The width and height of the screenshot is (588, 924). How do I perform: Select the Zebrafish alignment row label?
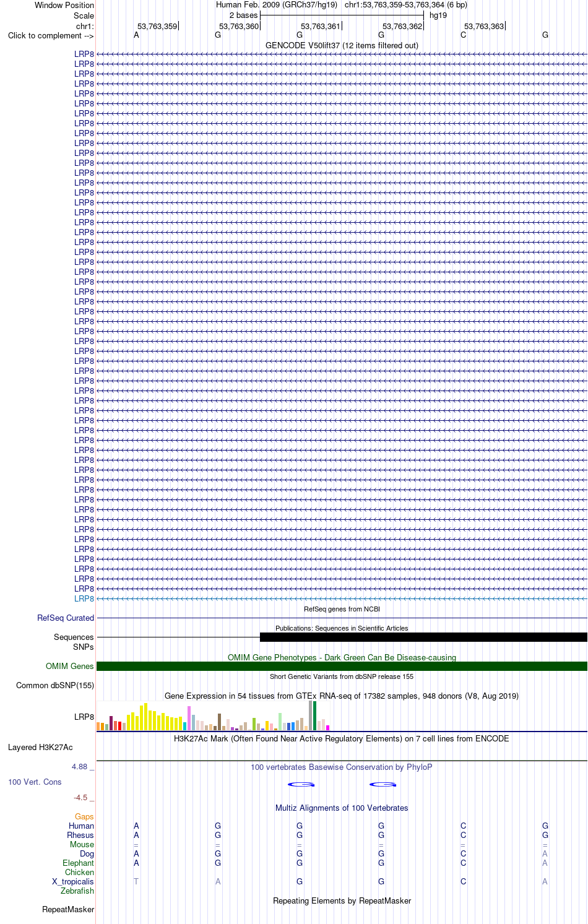pyautogui.click(x=77, y=891)
